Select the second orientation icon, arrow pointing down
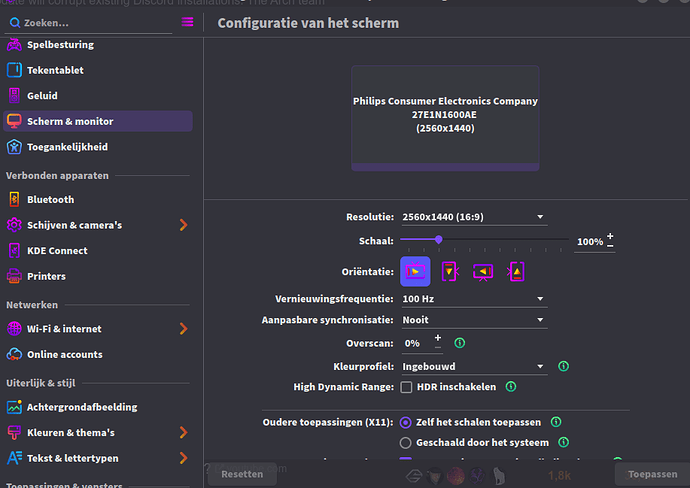The width and height of the screenshot is (690, 488). [449, 272]
